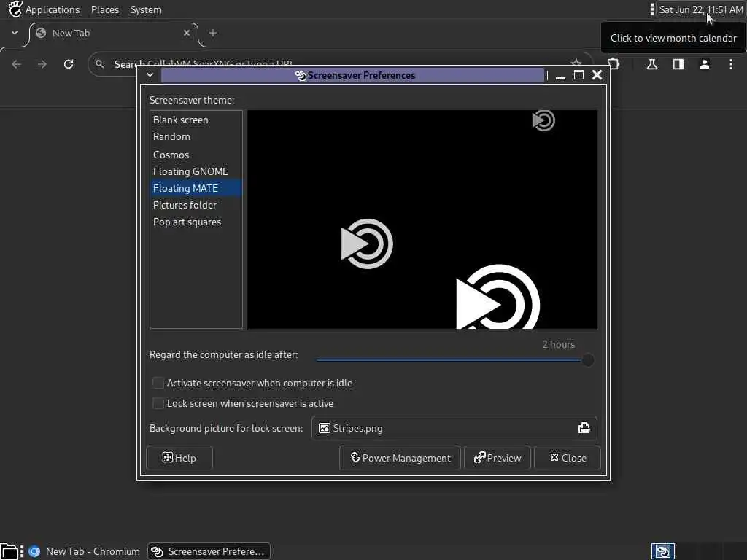Screen dimensions: 747x560
Task: Click the file browse icon beside Stripes.png
Action: click(584, 427)
